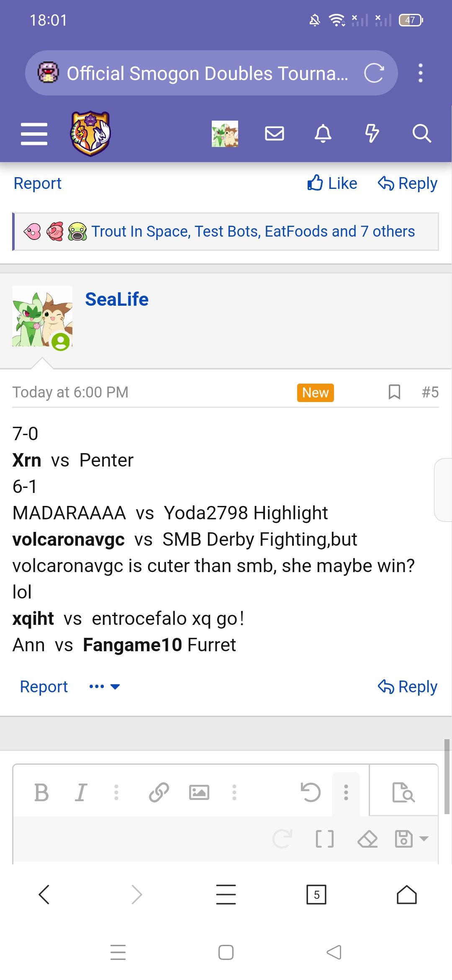This screenshot has width=452, height=980.
Task: Toggle bold formatting in editor
Action: point(41,792)
